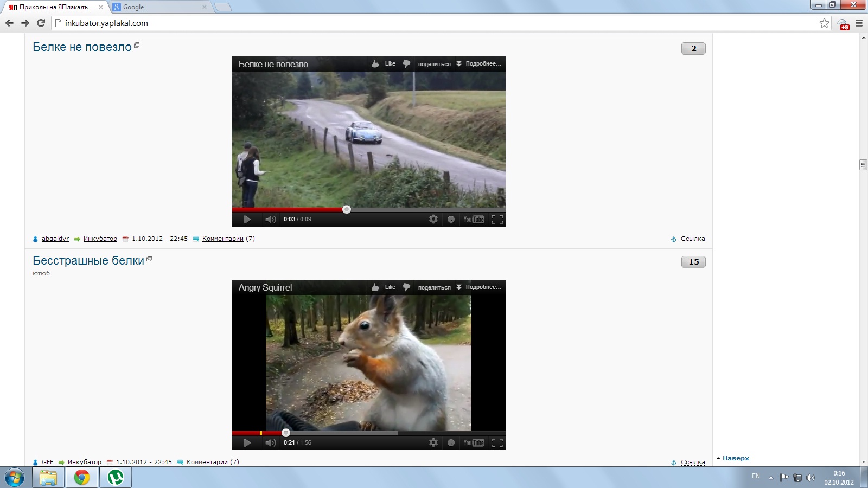Click Watch Later on 'Белке не повезло' video

click(451, 219)
